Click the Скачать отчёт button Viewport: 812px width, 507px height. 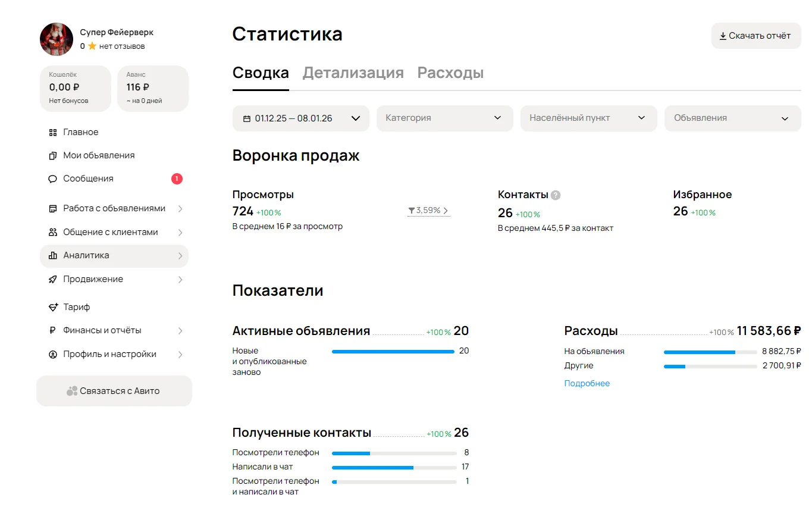756,36
